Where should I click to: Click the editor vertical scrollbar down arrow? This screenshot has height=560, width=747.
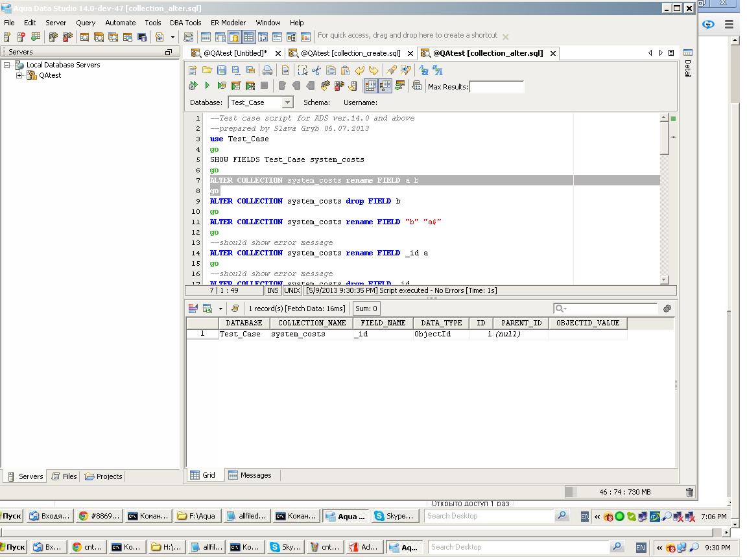665,280
